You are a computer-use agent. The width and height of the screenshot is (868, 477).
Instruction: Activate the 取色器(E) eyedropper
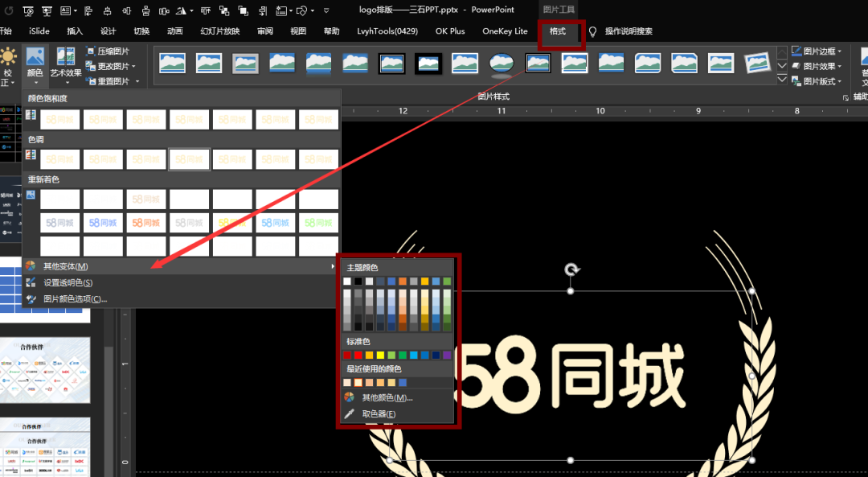coord(398,413)
